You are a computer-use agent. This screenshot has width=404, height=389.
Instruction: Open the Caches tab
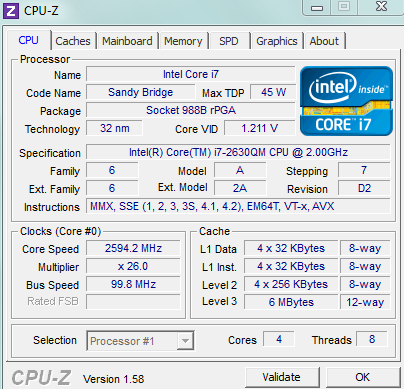pos(73,41)
